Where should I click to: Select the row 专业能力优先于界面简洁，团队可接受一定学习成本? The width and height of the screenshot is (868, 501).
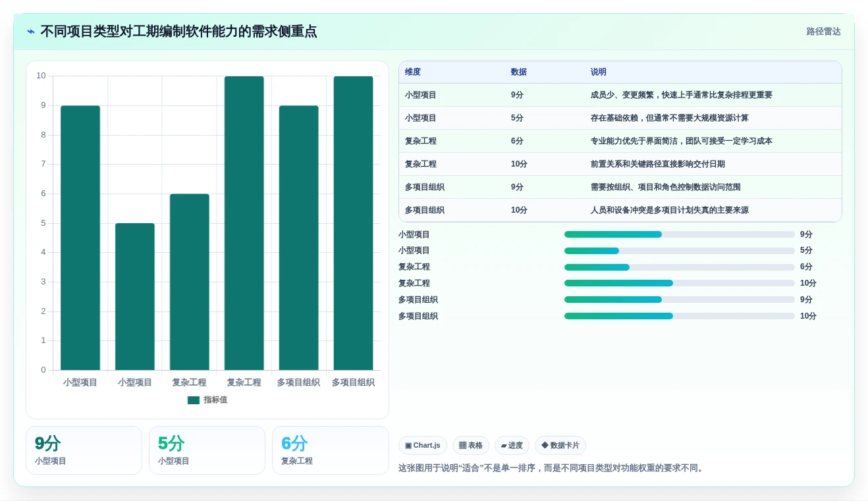click(x=620, y=141)
